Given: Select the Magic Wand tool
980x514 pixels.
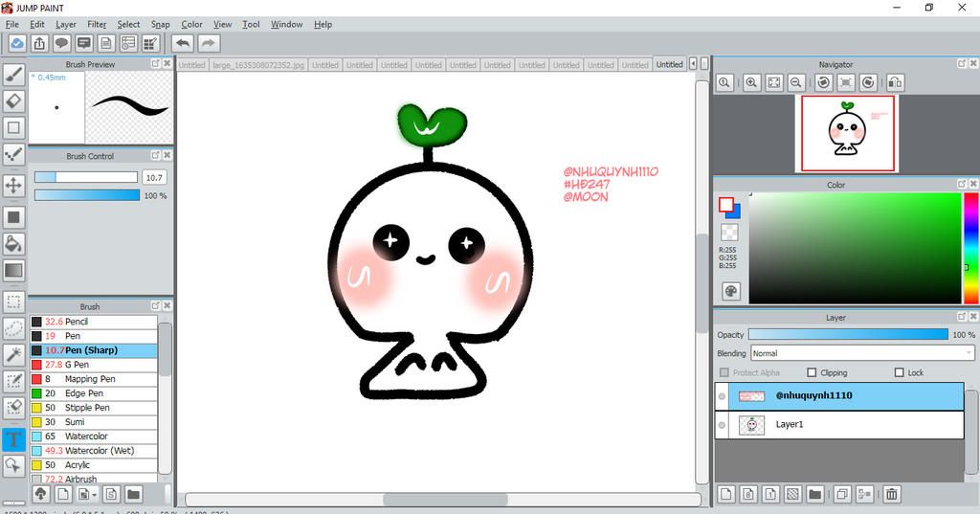Looking at the screenshot, I should click(x=13, y=354).
